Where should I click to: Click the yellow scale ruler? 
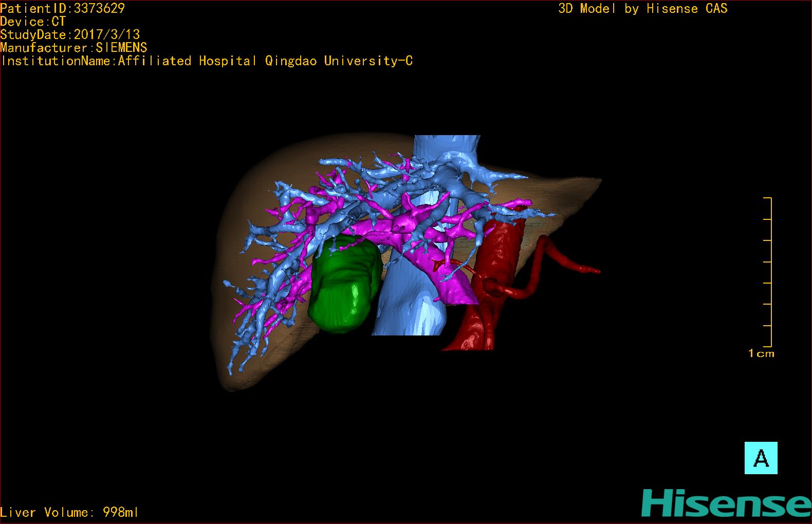pos(768,272)
